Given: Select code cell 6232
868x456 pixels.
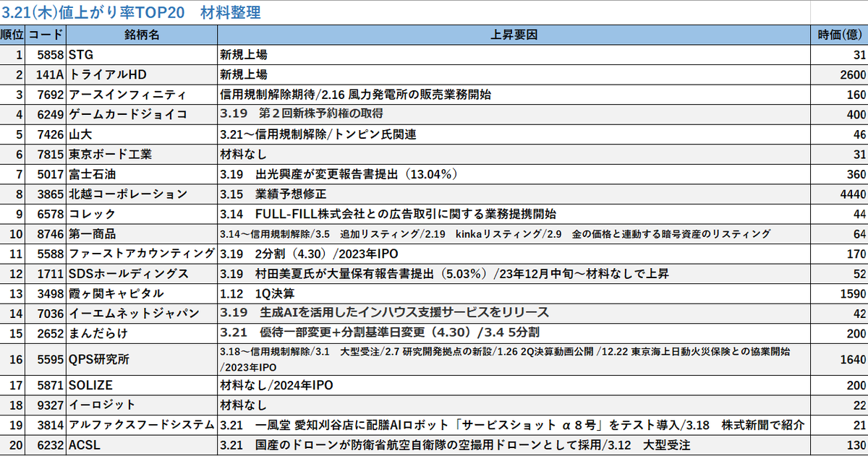Looking at the screenshot, I should [47, 444].
